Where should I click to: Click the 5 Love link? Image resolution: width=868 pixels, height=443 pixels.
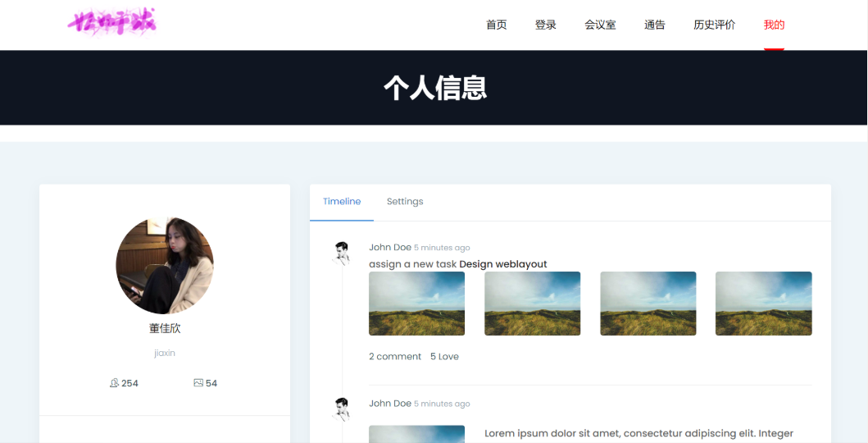[444, 357]
